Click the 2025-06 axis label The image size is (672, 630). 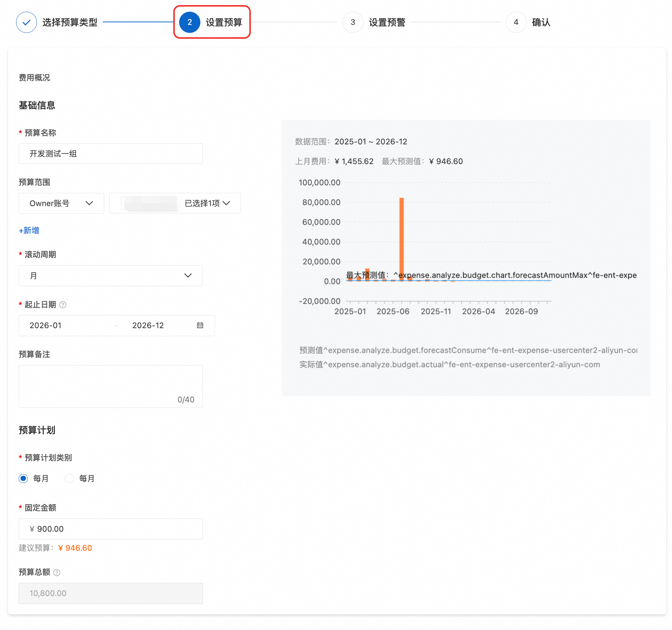click(393, 311)
